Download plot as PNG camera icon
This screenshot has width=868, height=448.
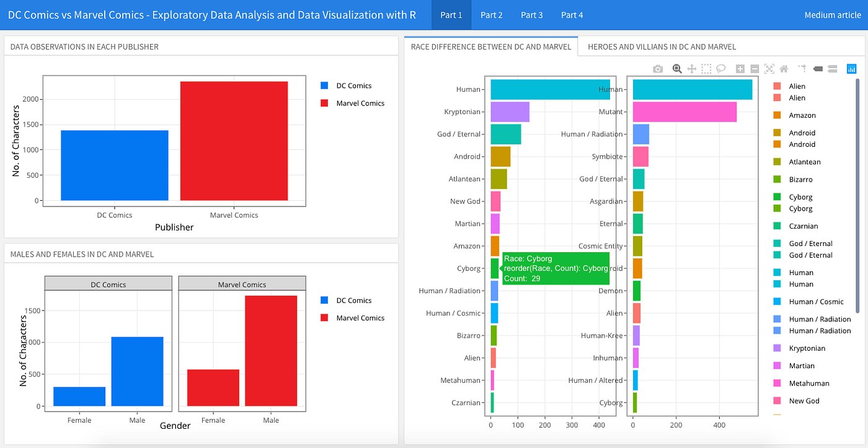(658, 69)
